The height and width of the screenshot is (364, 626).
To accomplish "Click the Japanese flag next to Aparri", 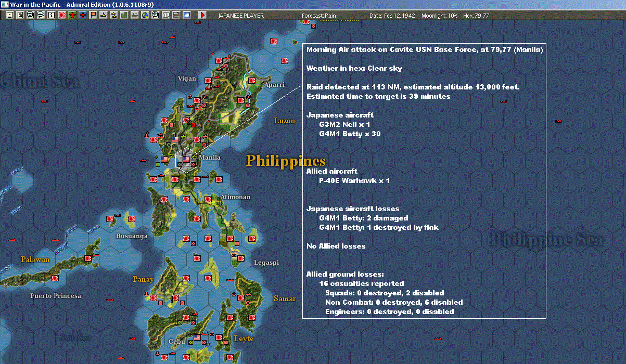I will (252, 81).
